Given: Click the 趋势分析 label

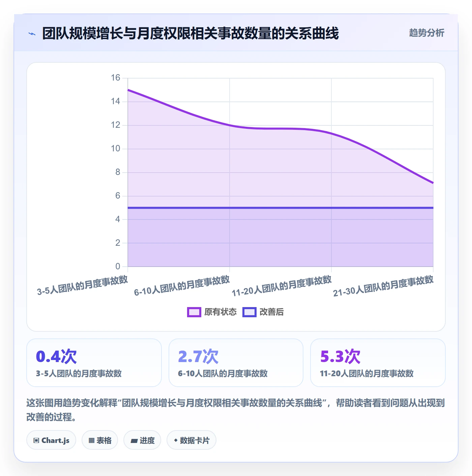Looking at the screenshot, I should [x=426, y=33].
